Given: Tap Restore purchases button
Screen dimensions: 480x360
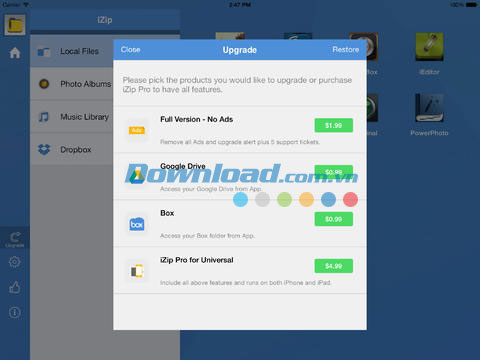Looking at the screenshot, I should (x=346, y=50).
